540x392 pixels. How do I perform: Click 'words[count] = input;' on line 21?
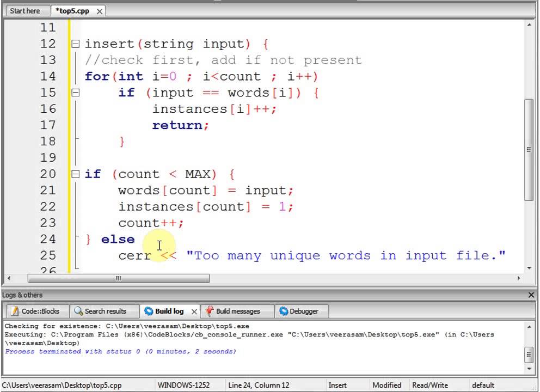coord(206,190)
